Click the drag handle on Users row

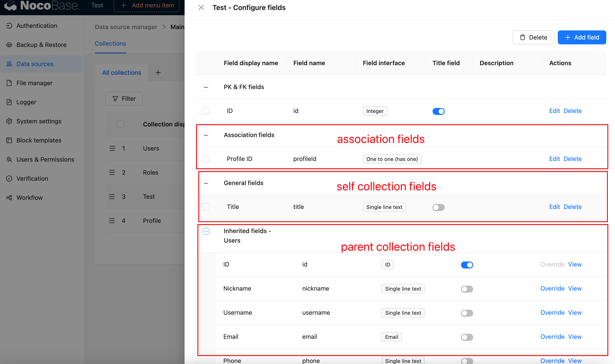click(x=112, y=148)
